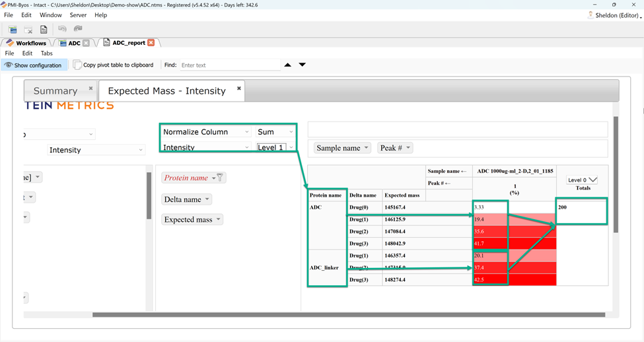644x342 pixels.
Task: Open the Server menu
Action: (78, 15)
